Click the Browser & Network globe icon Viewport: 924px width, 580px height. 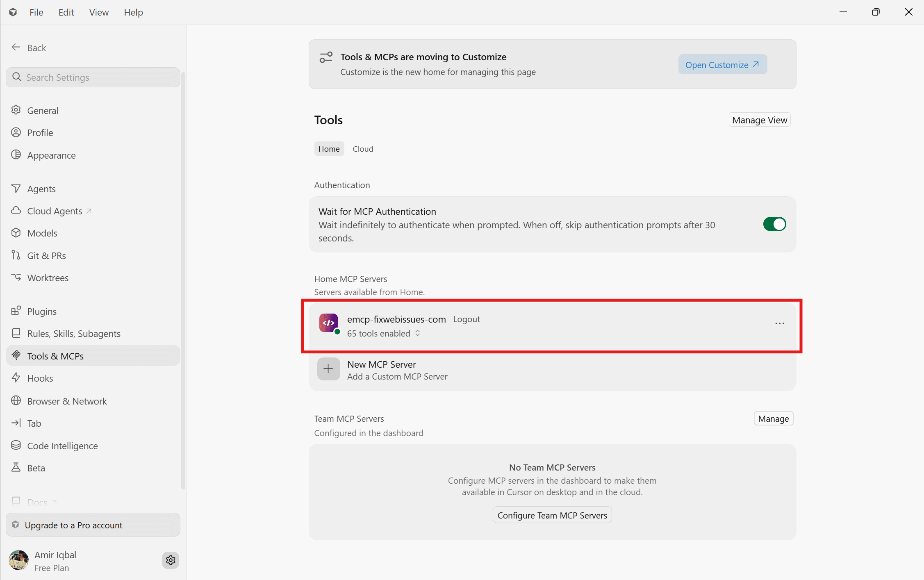16,401
